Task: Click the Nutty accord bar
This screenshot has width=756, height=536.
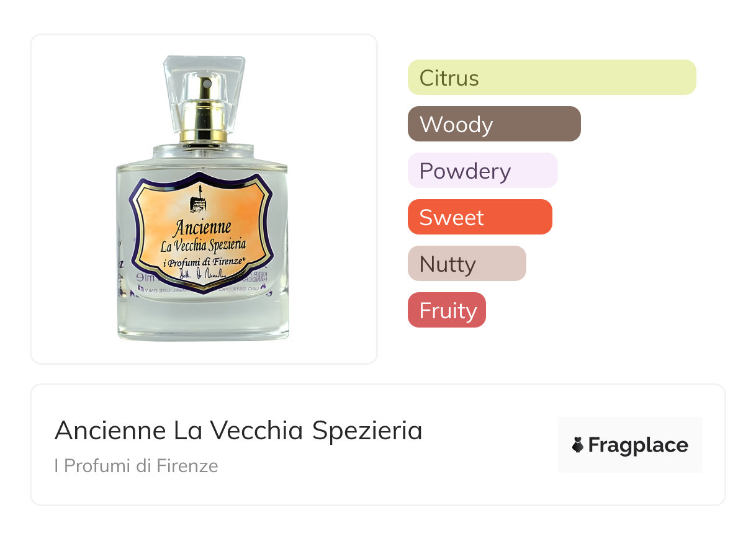Action: click(467, 264)
